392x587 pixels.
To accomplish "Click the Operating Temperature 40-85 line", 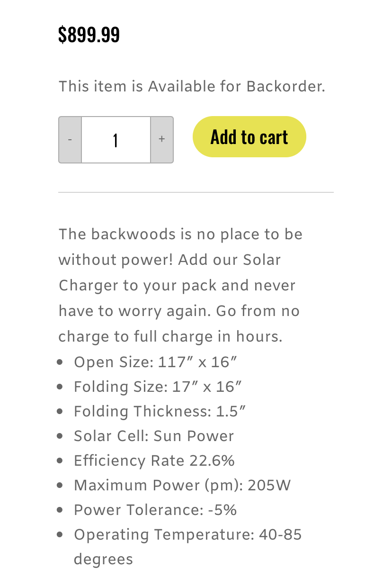I will click(x=187, y=535).
